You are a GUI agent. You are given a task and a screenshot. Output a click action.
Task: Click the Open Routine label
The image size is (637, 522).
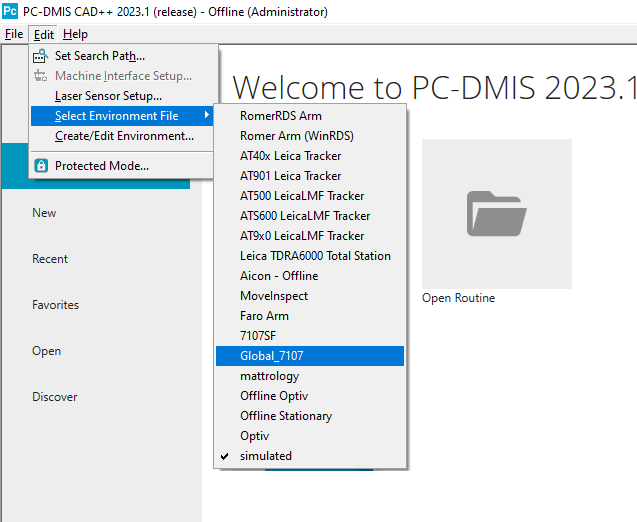[x=458, y=298]
